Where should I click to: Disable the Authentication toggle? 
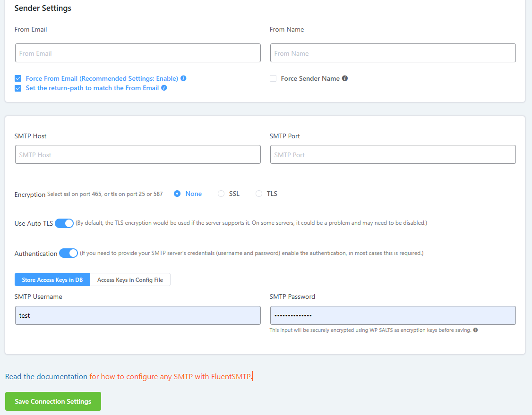coord(69,254)
